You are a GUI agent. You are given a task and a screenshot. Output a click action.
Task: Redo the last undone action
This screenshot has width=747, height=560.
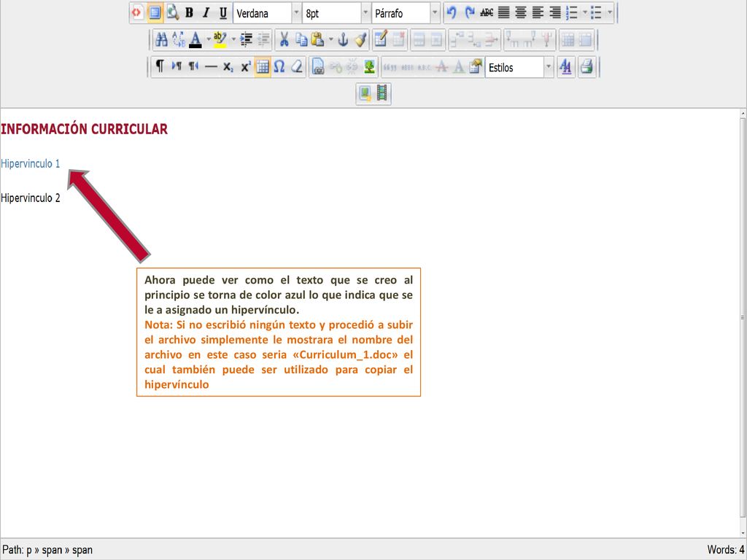469,13
